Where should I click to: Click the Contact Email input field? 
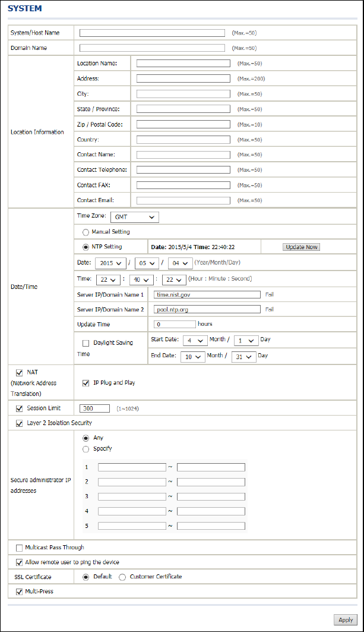183,200
